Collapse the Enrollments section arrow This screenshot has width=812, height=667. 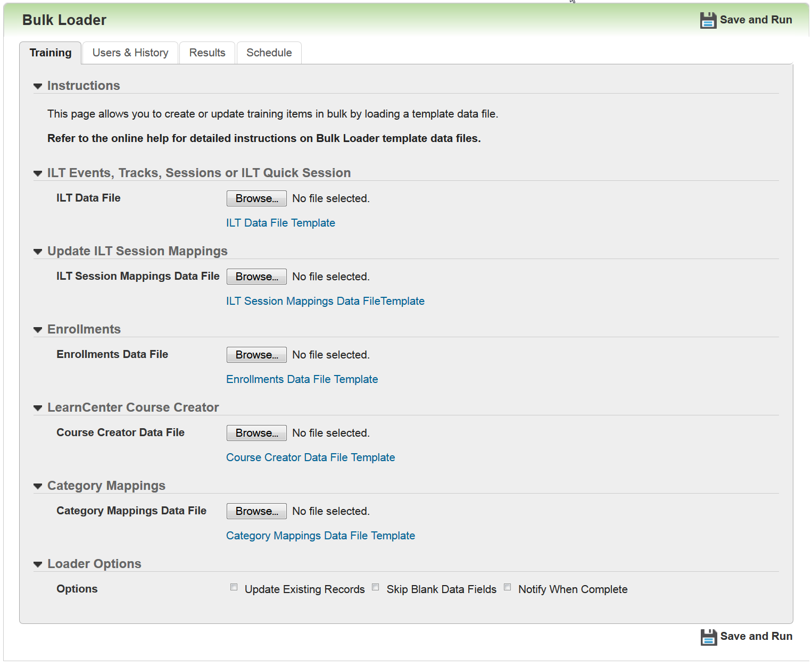(38, 330)
